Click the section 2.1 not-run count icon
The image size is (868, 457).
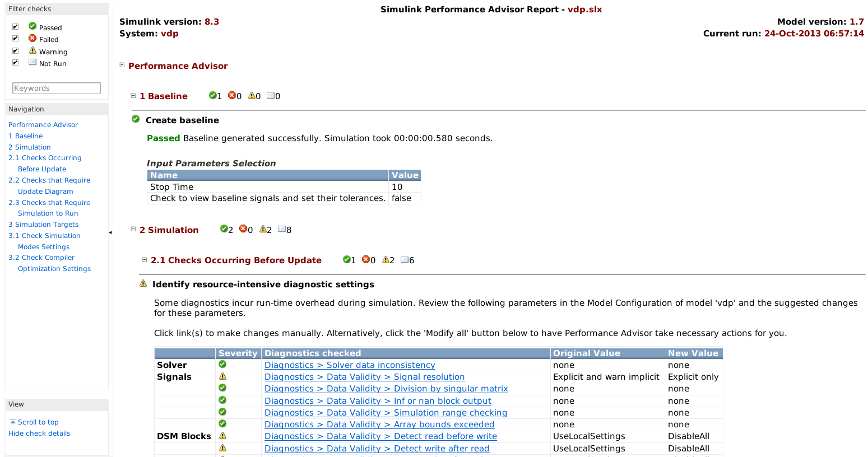(405, 259)
